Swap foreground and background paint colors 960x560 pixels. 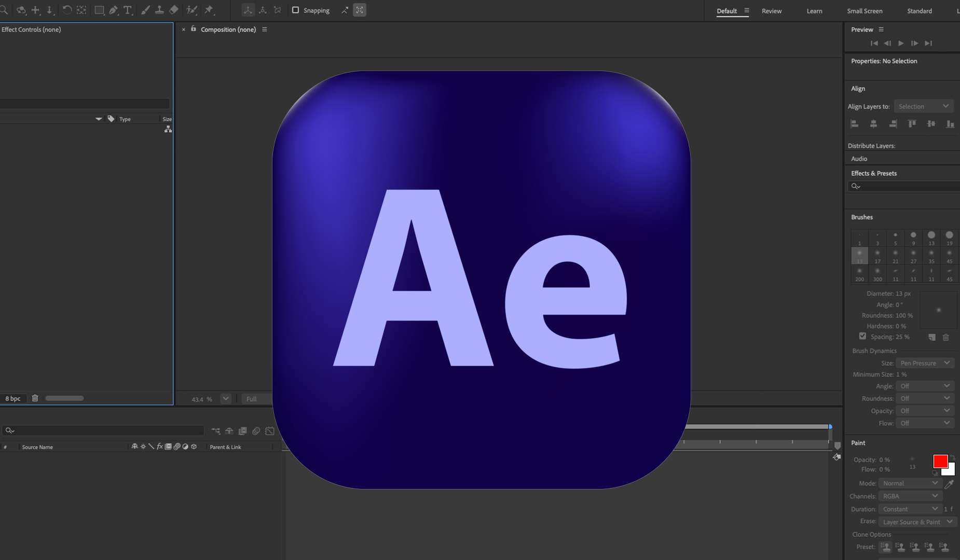tap(952, 458)
